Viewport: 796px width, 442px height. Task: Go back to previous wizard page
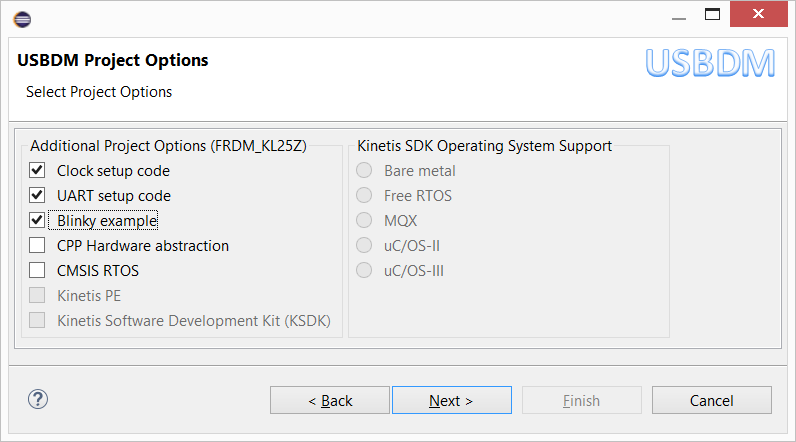coord(330,401)
